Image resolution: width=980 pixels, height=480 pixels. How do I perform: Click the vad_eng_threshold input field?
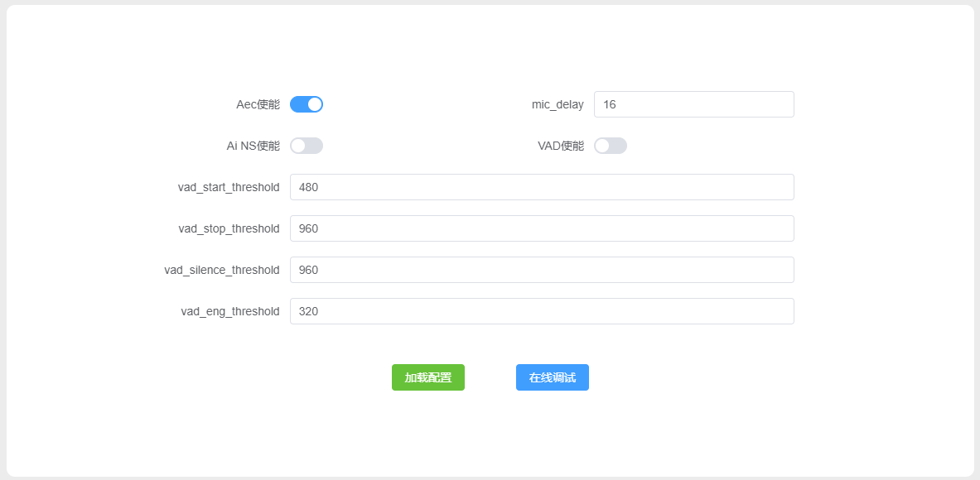point(542,311)
